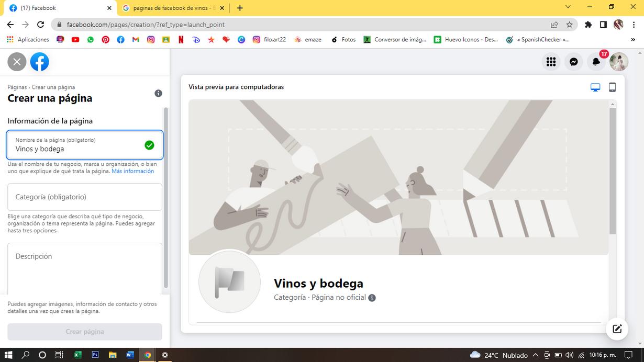The image size is (644, 362).
Task: Open the emaze bookmark
Action: pyautogui.click(x=308, y=40)
